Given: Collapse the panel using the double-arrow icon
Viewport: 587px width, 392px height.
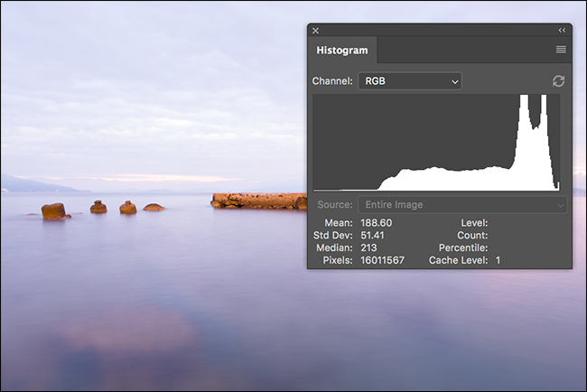Looking at the screenshot, I should tap(562, 31).
